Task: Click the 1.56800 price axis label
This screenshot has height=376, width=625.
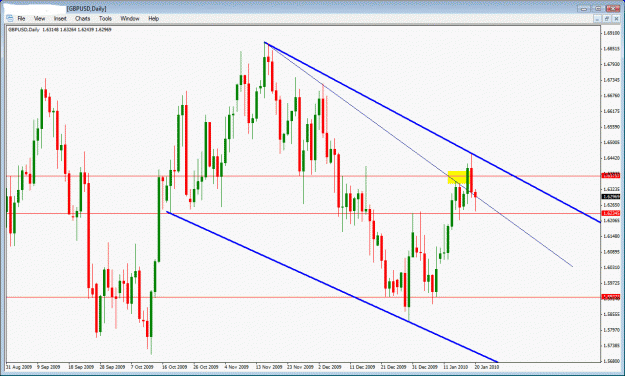Action: (x=611, y=361)
